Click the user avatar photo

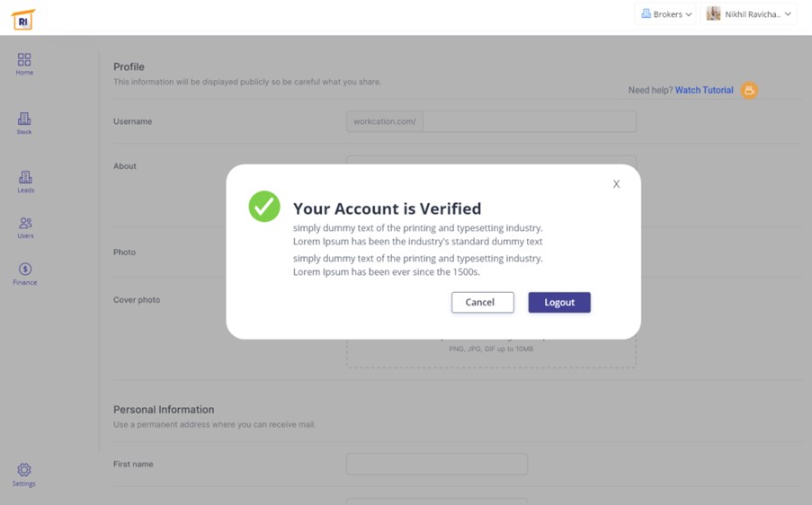point(714,13)
